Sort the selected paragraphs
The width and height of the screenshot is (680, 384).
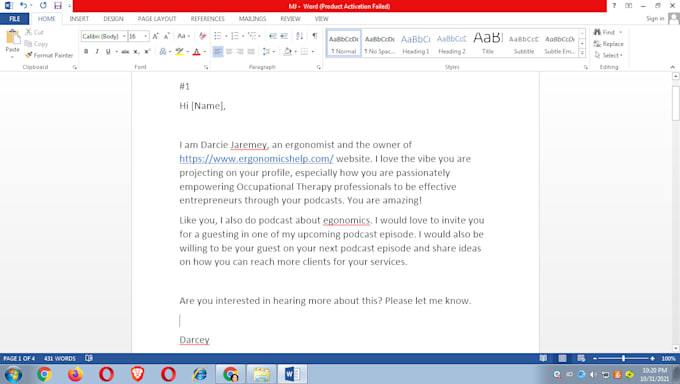pyautogui.click(x=300, y=36)
